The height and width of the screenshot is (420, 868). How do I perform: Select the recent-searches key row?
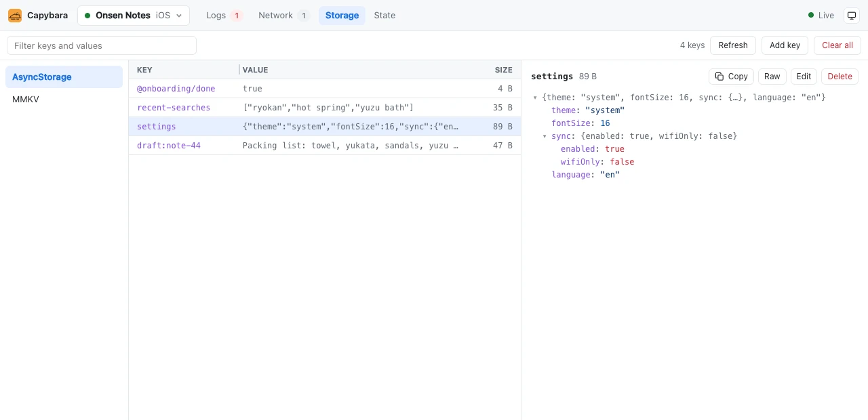325,108
